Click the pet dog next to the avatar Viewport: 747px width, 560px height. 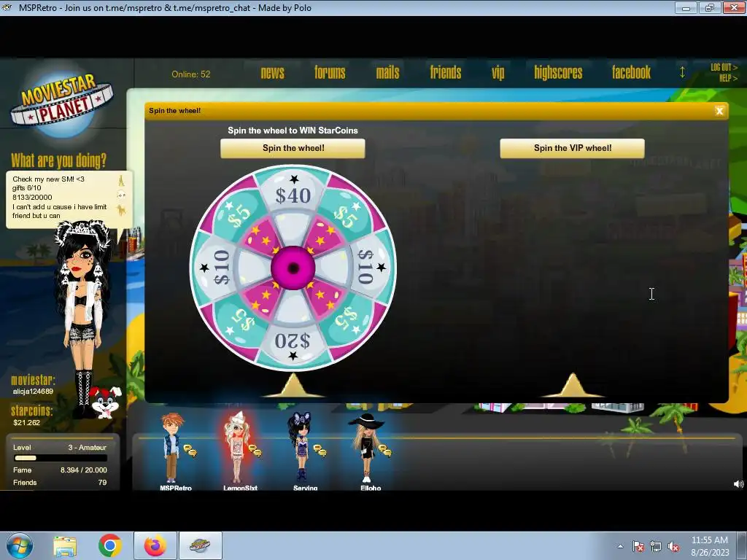(105, 402)
